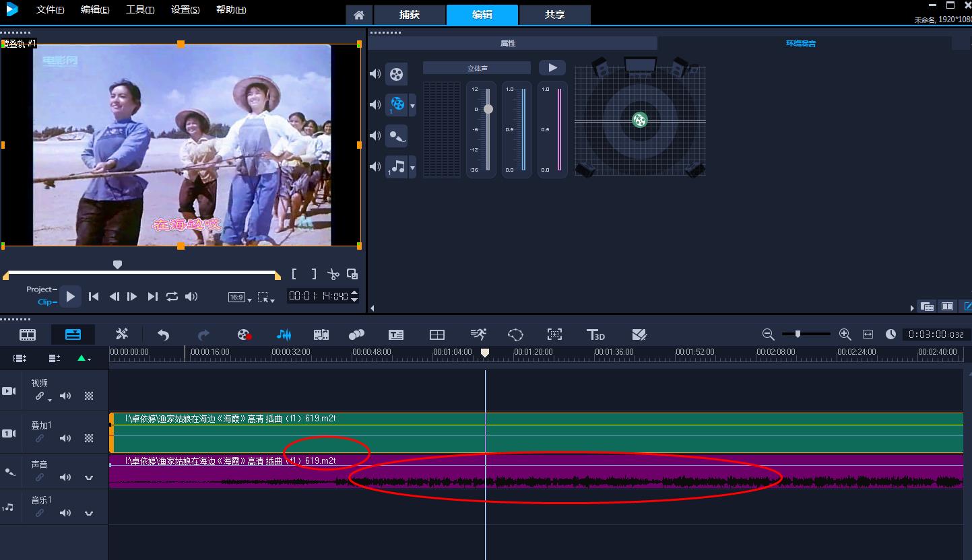Mute the 音乐1 track speaker

tap(65, 513)
